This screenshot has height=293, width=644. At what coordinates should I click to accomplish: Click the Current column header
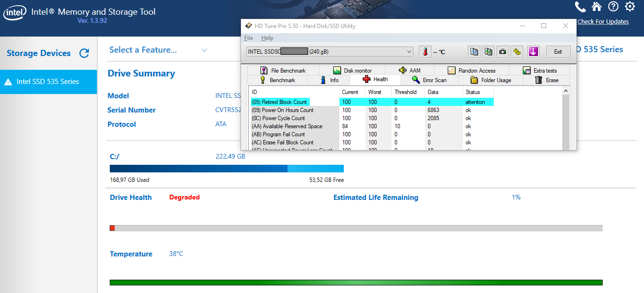(x=352, y=92)
